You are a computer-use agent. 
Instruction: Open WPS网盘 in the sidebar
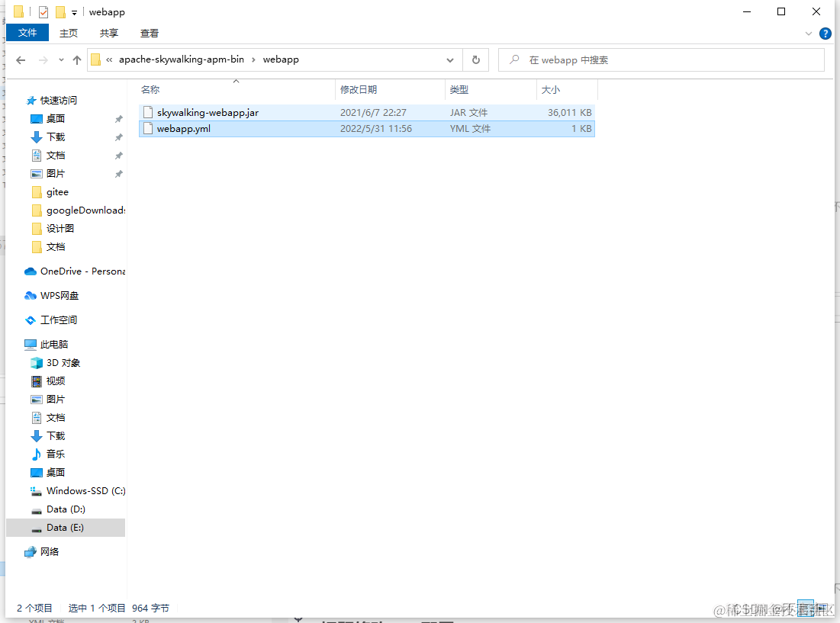click(x=60, y=295)
